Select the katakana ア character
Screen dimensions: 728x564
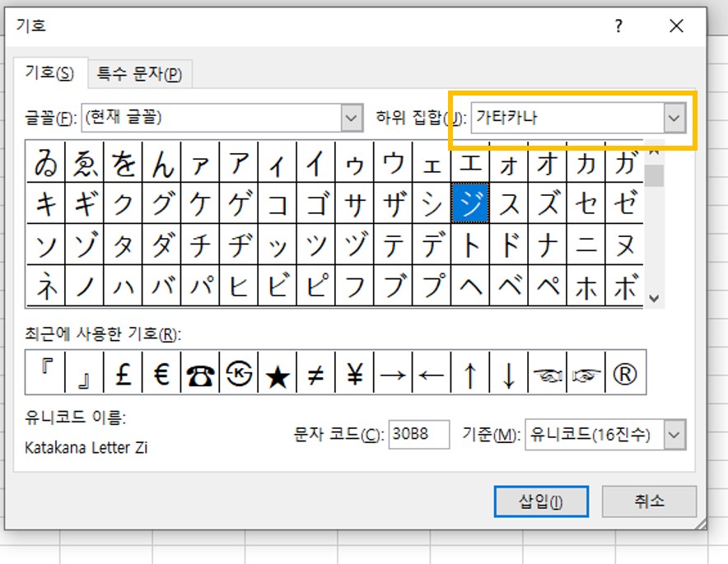239,162
